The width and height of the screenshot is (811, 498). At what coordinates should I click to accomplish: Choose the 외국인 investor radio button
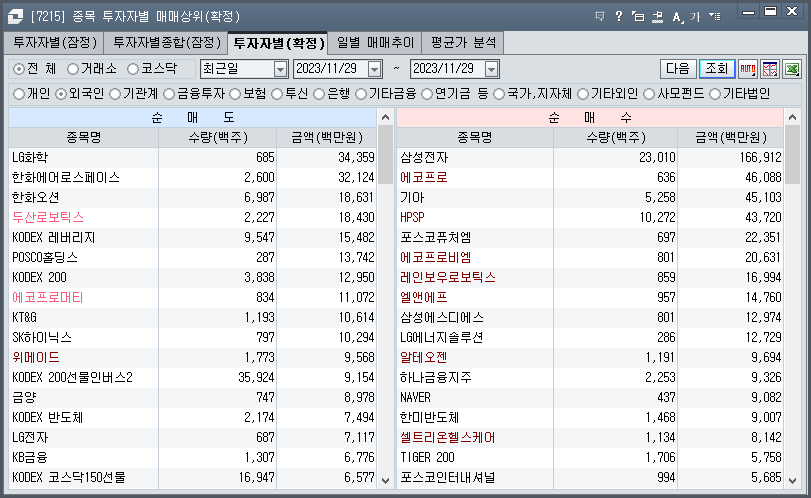tap(61, 94)
